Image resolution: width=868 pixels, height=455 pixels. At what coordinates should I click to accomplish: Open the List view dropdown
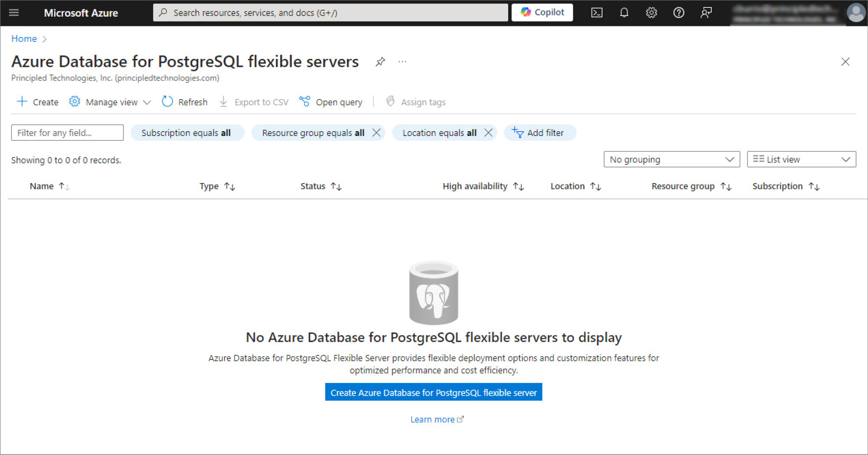(x=802, y=159)
